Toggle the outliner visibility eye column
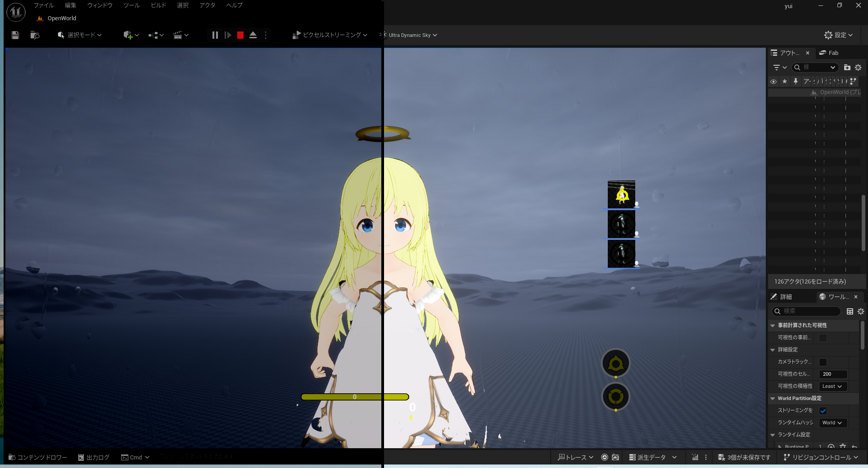Image resolution: width=868 pixels, height=468 pixels. pos(773,81)
